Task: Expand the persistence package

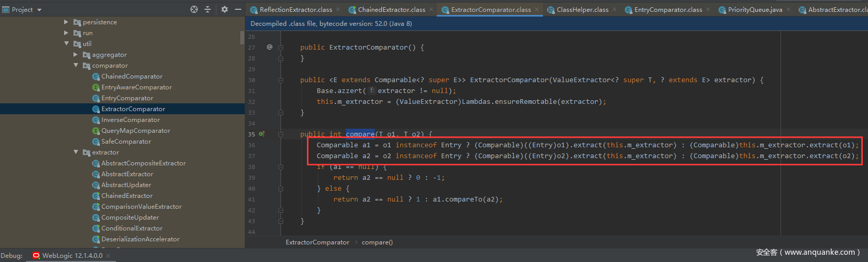Action: point(66,22)
